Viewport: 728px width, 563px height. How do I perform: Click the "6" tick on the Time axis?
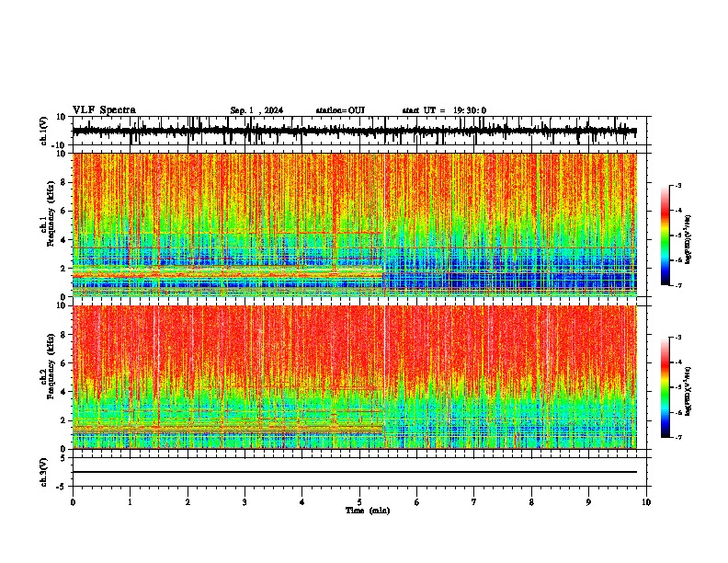tap(416, 502)
